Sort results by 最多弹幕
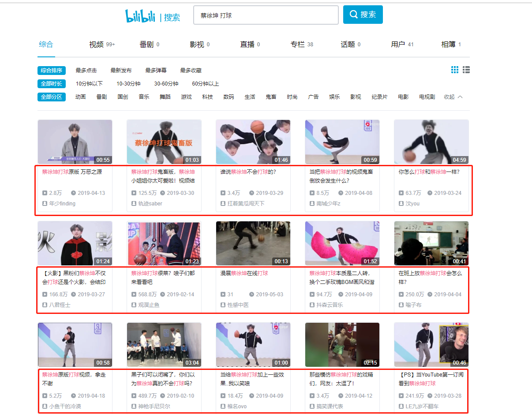Image resolution: width=532 pixels, height=414 pixels. (x=156, y=71)
